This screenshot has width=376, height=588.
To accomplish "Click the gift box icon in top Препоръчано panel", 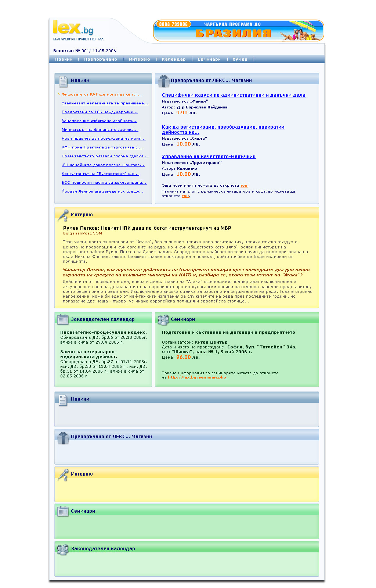I will click(x=163, y=81).
